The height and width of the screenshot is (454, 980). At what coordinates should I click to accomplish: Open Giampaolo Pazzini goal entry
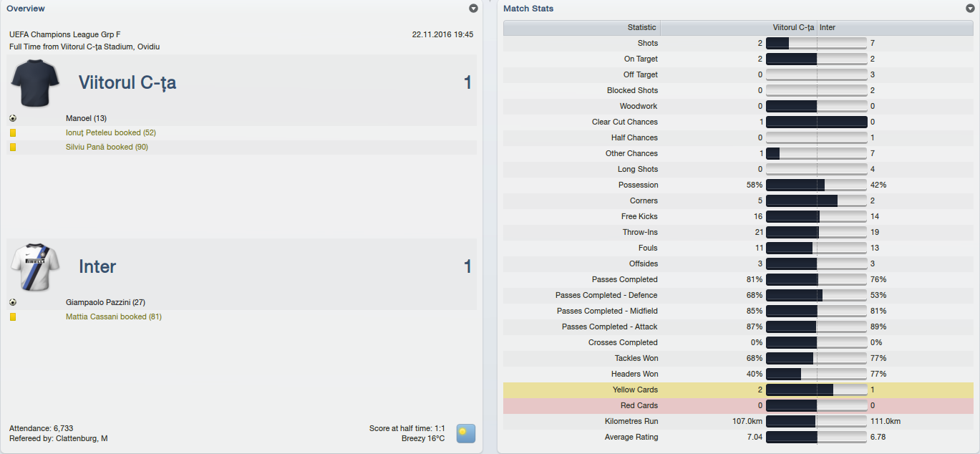[x=105, y=302]
